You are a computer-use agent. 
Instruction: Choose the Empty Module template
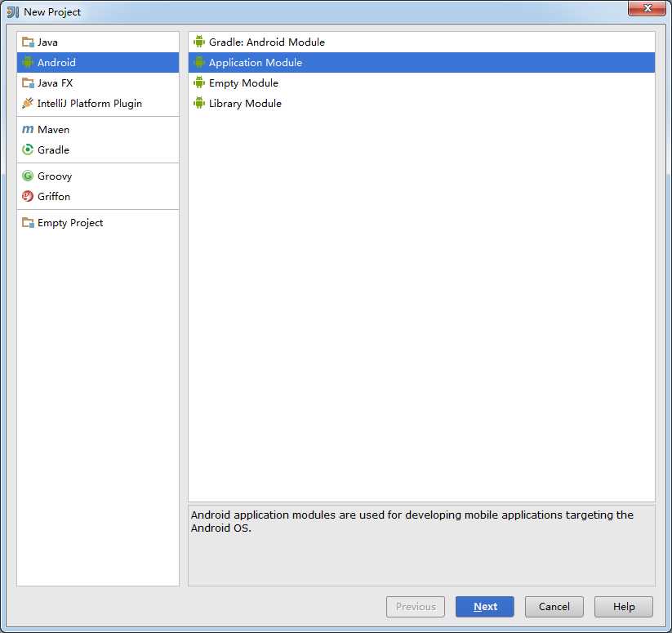421,82
